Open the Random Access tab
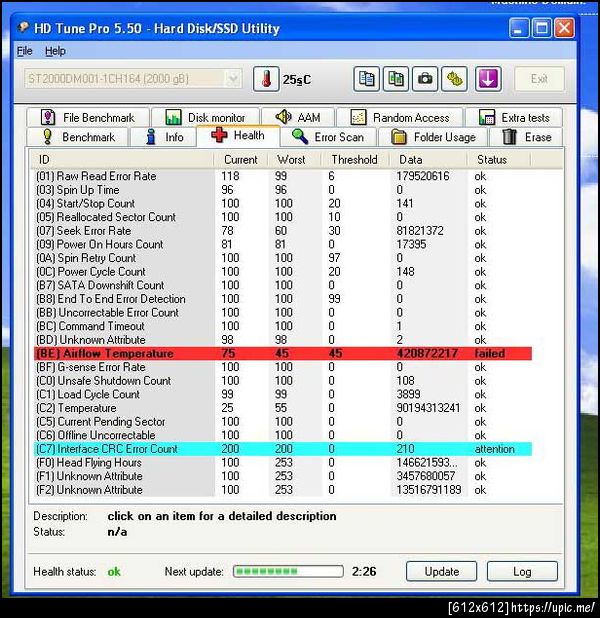The height and width of the screenshot is (618, 600). click(x=399, y=117)
